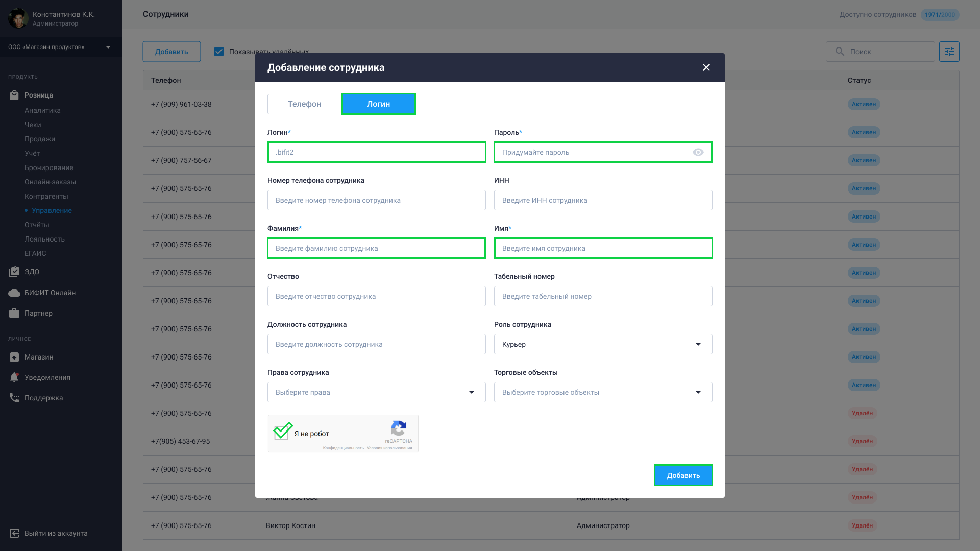Expand Роль сотрудника dropdown showing Курьер

603,344
